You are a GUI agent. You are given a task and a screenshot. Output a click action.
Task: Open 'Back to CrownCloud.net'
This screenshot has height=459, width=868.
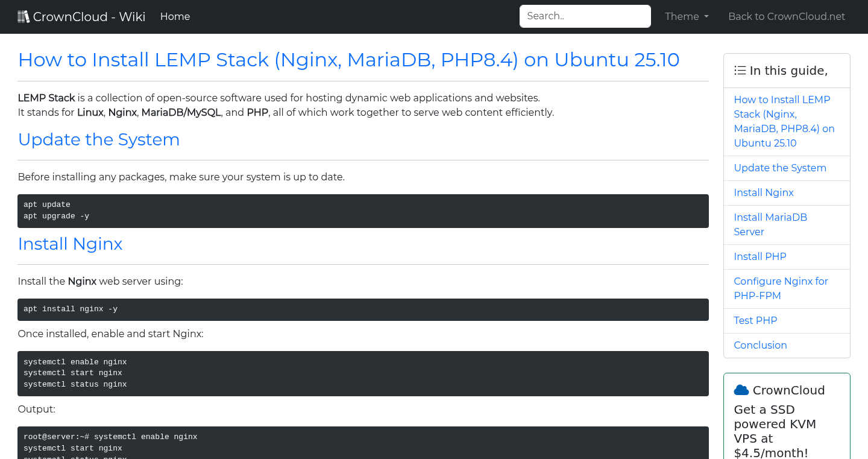click(787, 16)
